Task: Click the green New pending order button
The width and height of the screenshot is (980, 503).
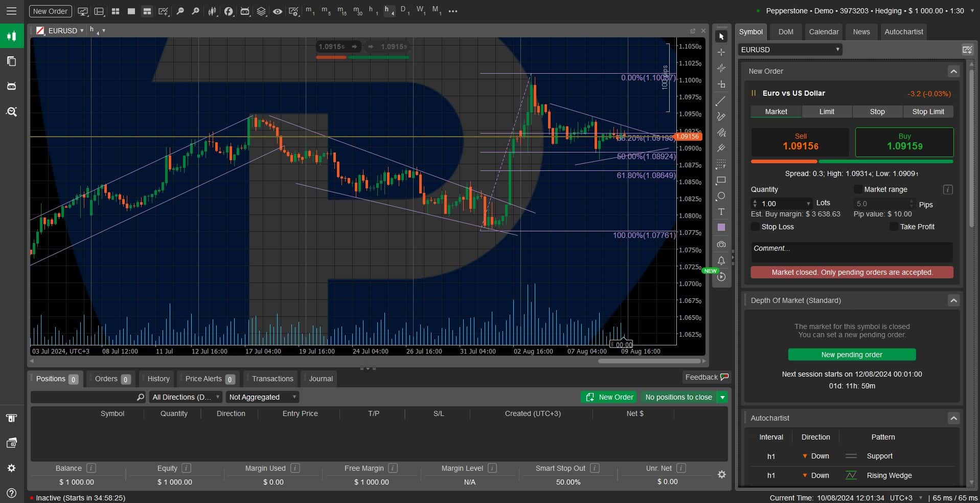Action: pos(852,355)
